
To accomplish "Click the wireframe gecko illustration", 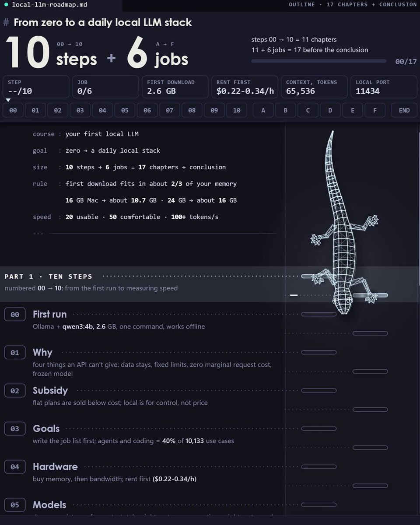I will (345, 223).
